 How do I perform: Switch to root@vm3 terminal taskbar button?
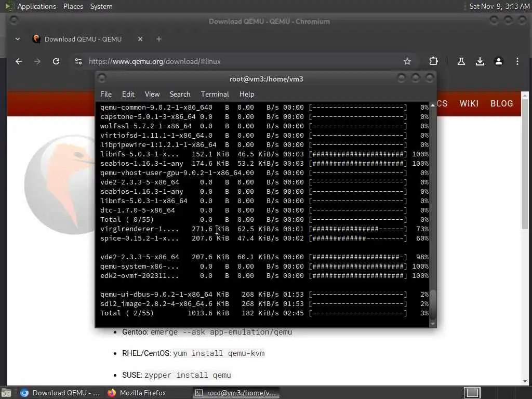236,393
